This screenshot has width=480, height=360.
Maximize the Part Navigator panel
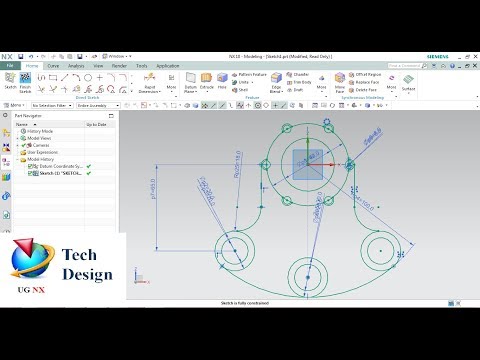point(111,116)
